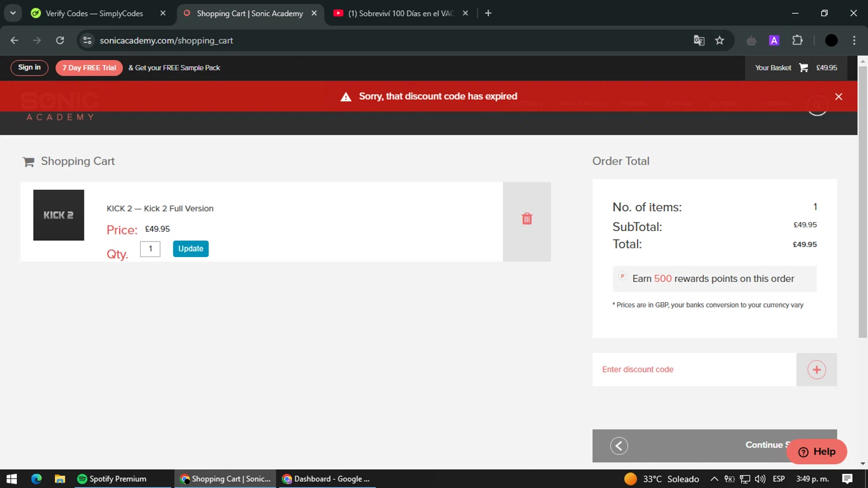Screen dimensions: 868x488
Task: Click the Sign in button
Action: [x=30, y=68]
